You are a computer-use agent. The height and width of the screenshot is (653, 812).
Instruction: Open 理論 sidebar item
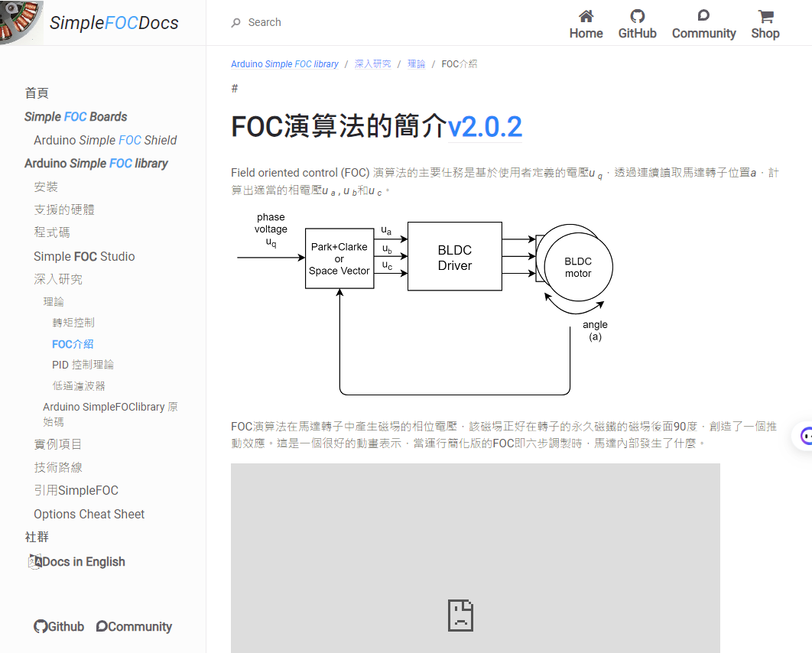(54, 302)
